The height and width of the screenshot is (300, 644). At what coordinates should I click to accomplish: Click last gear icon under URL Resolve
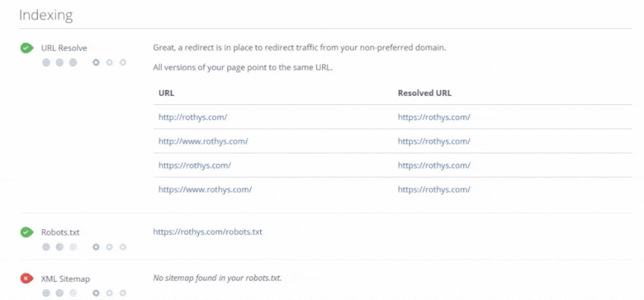click(x=123, y=63)
